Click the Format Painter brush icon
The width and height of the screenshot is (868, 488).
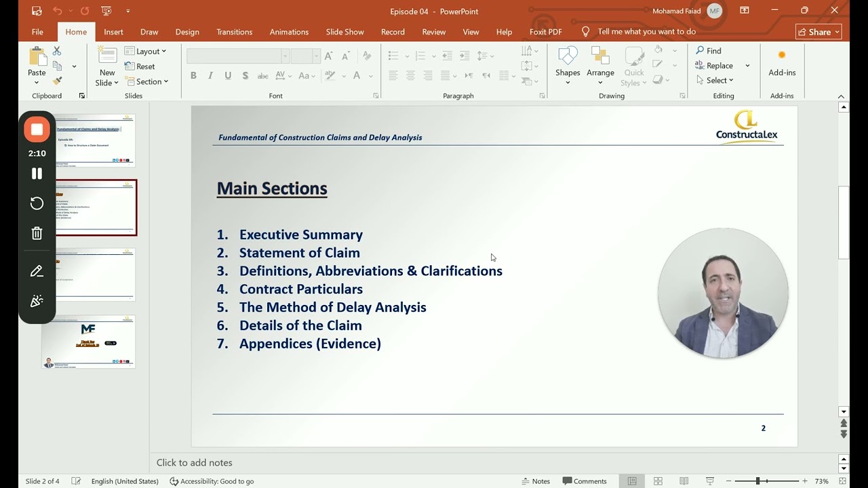(x=57, y=81)
